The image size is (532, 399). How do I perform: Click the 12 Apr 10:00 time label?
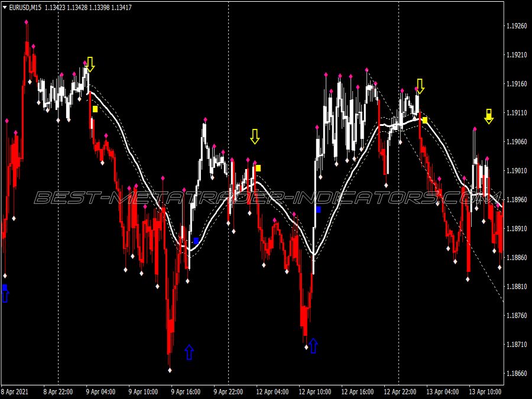pyautogui.click(x=315, y=392)
